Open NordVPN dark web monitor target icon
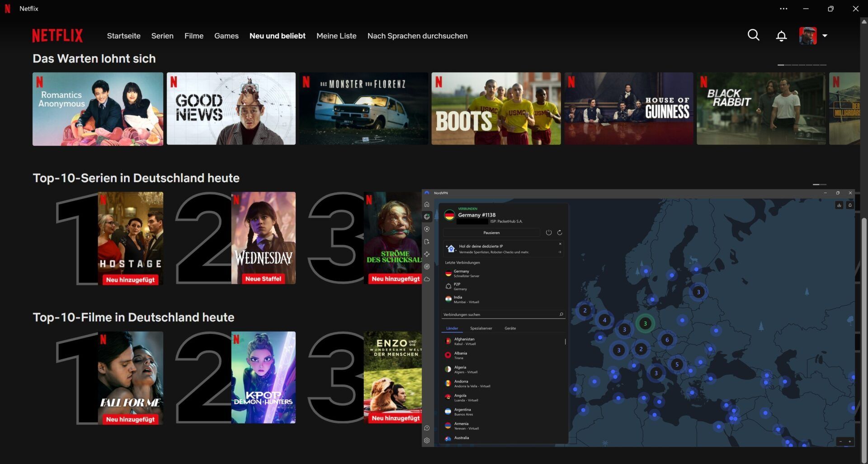This screenshot has height=464, width=868. click(427, 267)
